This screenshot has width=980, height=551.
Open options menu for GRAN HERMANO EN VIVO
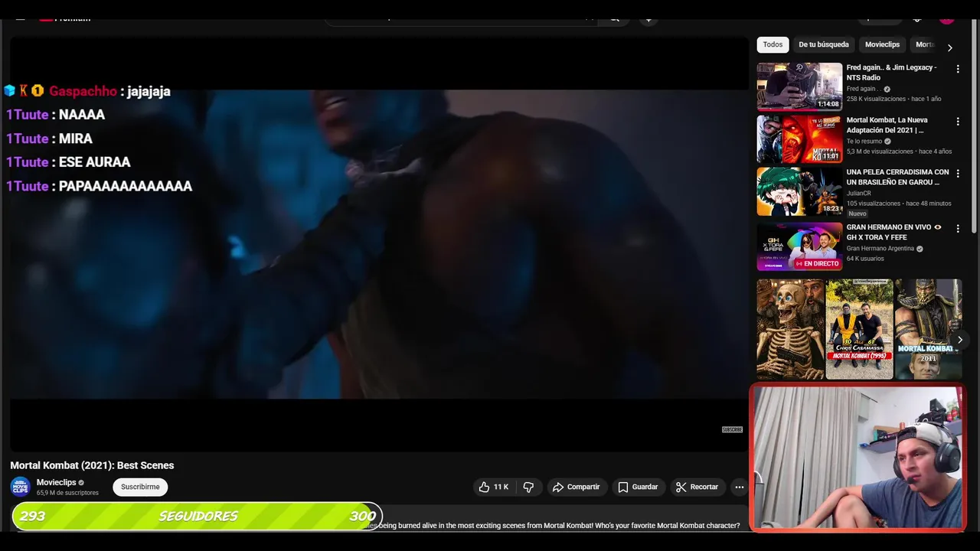pyautogui.click(x=957, y=229)
